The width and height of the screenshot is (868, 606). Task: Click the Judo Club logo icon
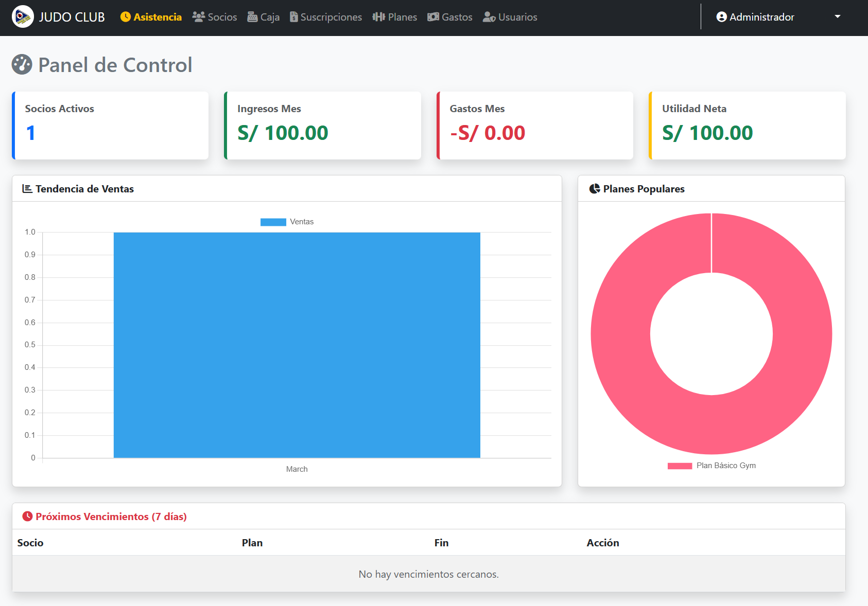[23, 17]
